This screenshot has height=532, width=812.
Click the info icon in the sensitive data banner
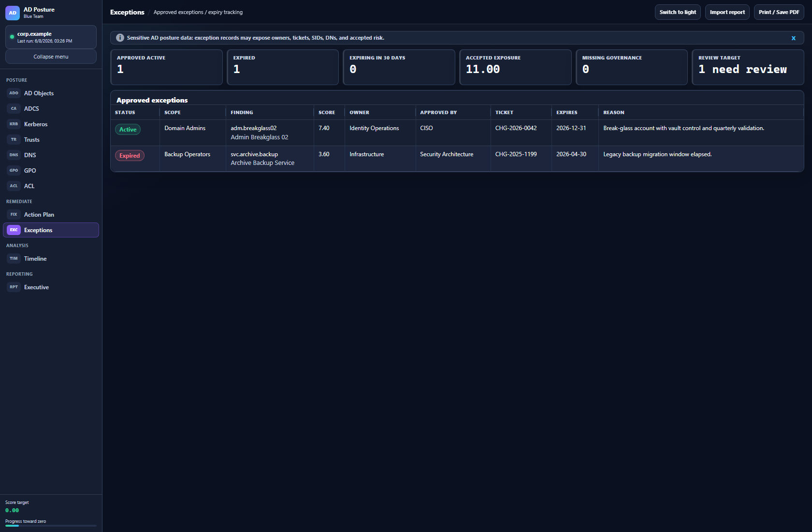pos(120,38)
